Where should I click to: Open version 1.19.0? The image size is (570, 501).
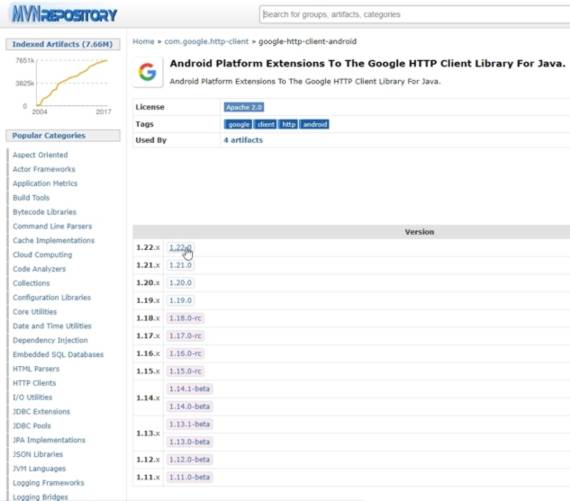[180, 300]
